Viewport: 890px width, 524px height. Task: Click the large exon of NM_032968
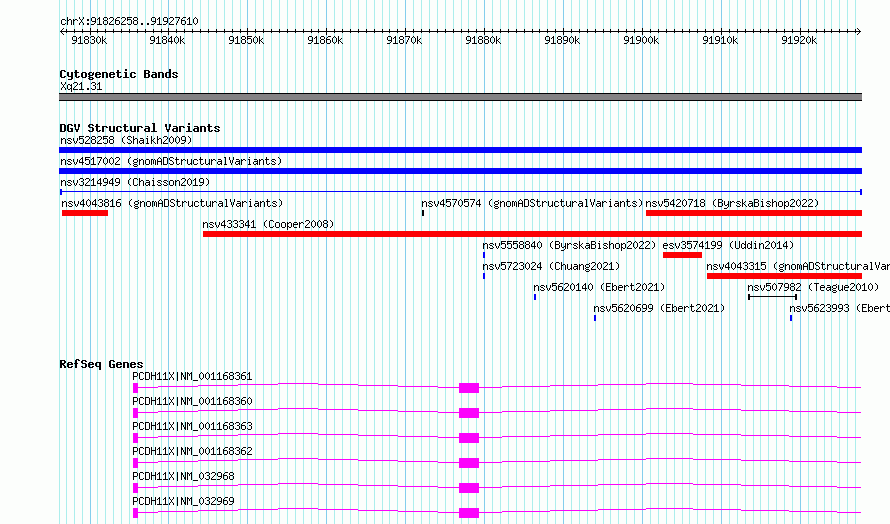pyautogui.click(x=469, y=488)
